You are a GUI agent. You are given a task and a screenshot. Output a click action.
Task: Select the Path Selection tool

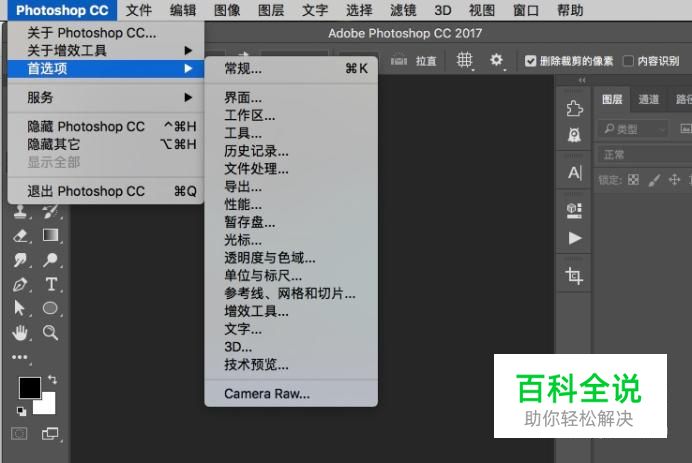[19, 308]
